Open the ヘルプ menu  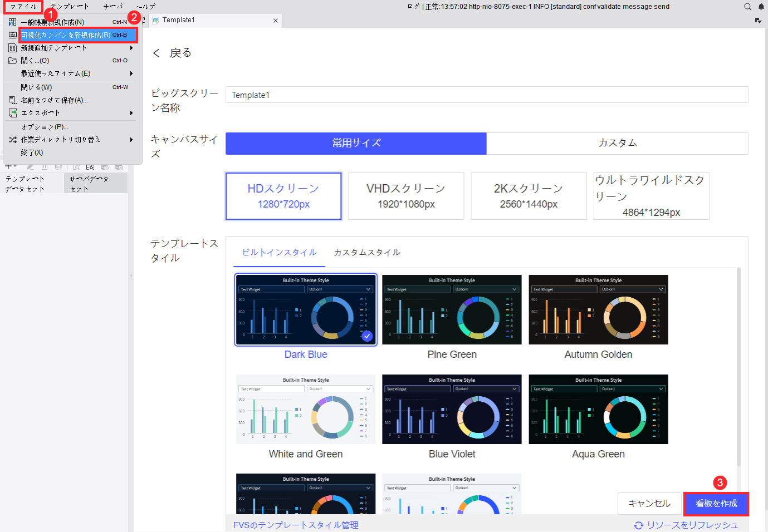point(146,7)
